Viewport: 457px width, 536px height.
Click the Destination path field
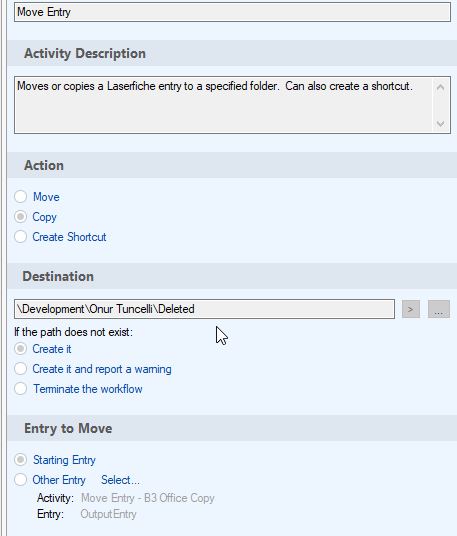click(204, 309)
